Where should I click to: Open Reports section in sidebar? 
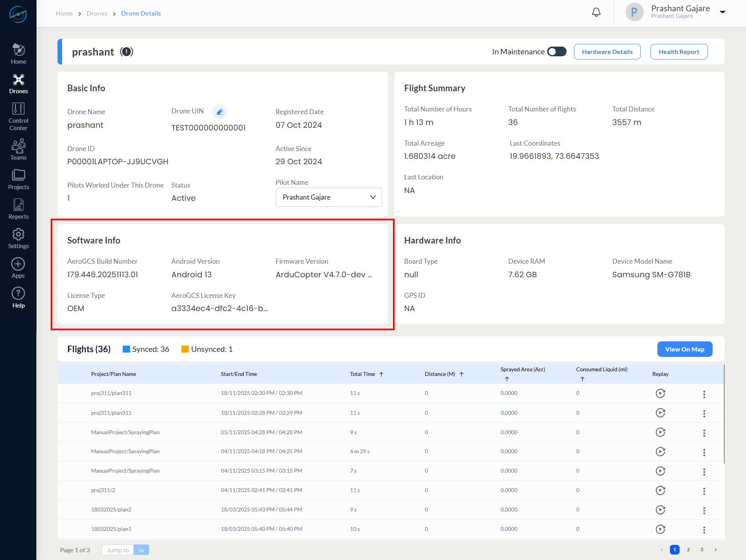tap(18, 209)
